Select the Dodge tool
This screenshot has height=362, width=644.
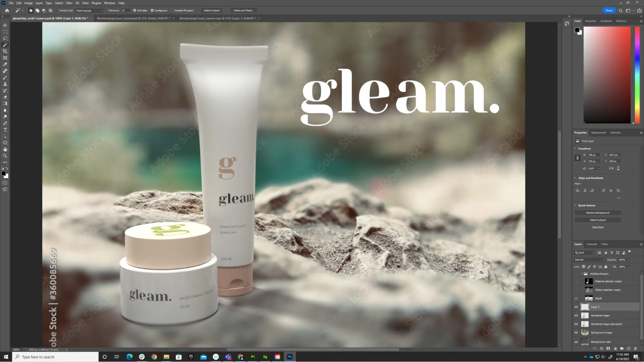5,117
